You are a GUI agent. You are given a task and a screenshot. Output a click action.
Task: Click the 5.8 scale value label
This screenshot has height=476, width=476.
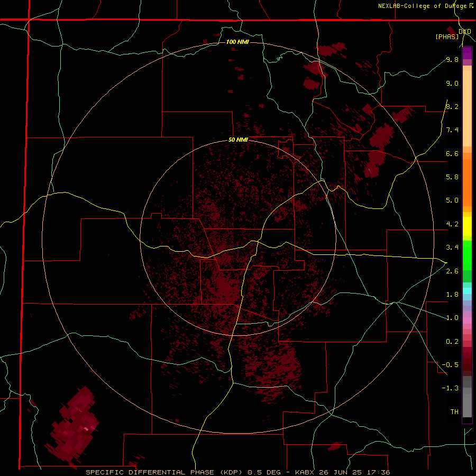(452, 177)
